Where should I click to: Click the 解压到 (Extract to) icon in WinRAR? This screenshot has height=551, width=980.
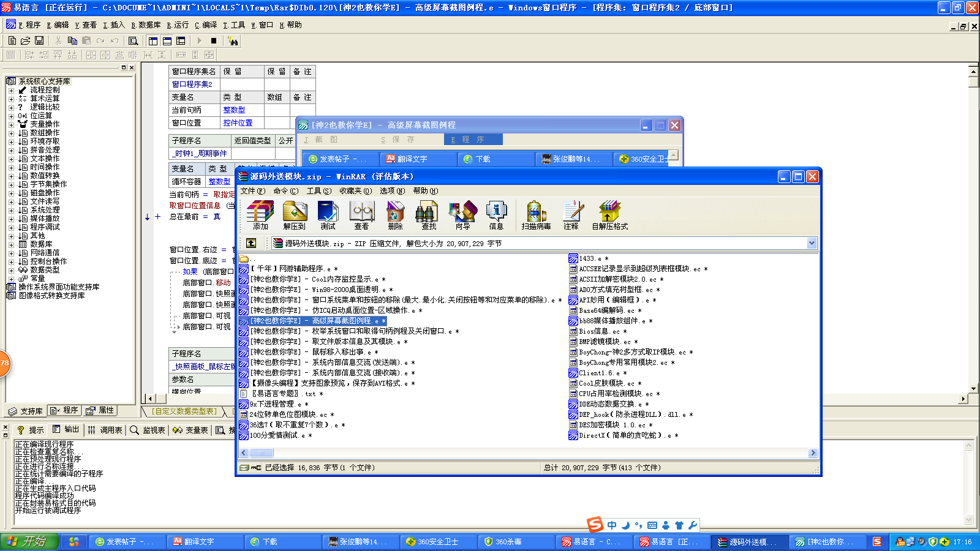(295, 216)
